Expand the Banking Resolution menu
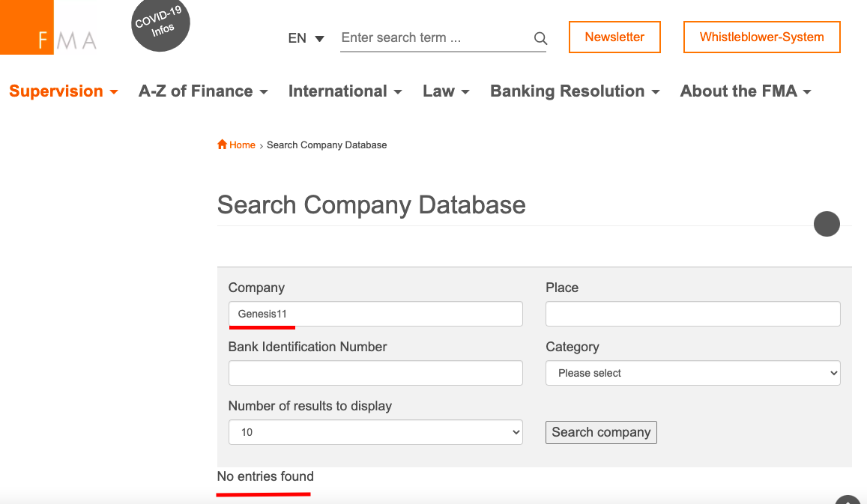 tap(575, 91)
